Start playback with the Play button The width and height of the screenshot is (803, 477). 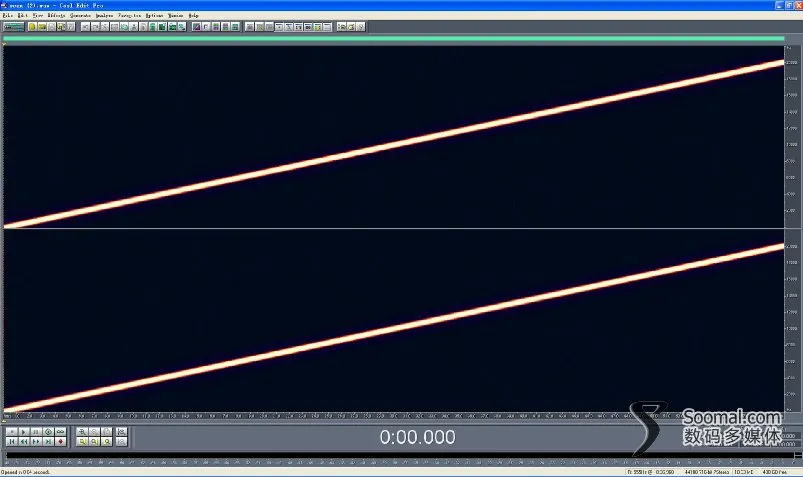pyautogui.click(x=24, y=432)
